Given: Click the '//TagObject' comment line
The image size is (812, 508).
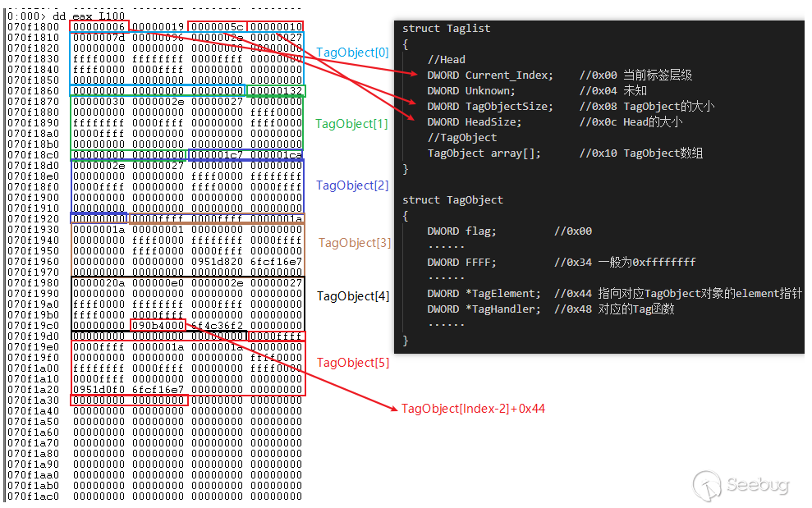Looking at the screenshot, I should coord(462,137).
